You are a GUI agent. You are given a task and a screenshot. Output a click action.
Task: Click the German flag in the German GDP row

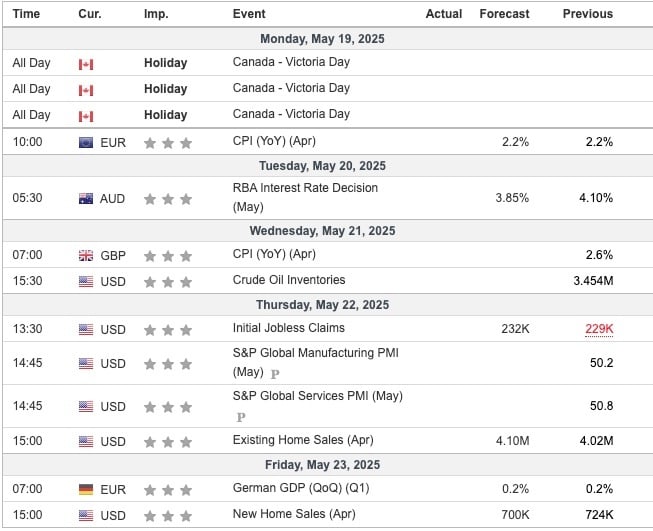(x=86, y=489)
